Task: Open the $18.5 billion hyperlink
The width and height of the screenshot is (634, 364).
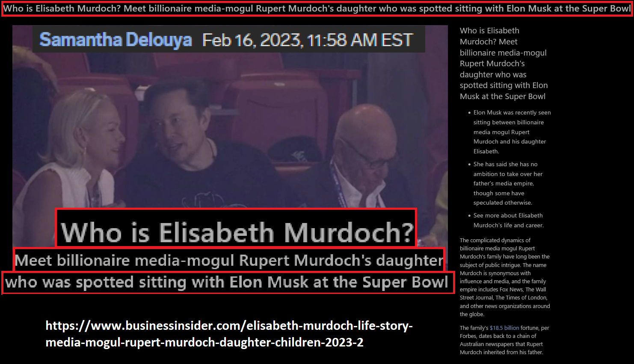Action: point(504,328)
